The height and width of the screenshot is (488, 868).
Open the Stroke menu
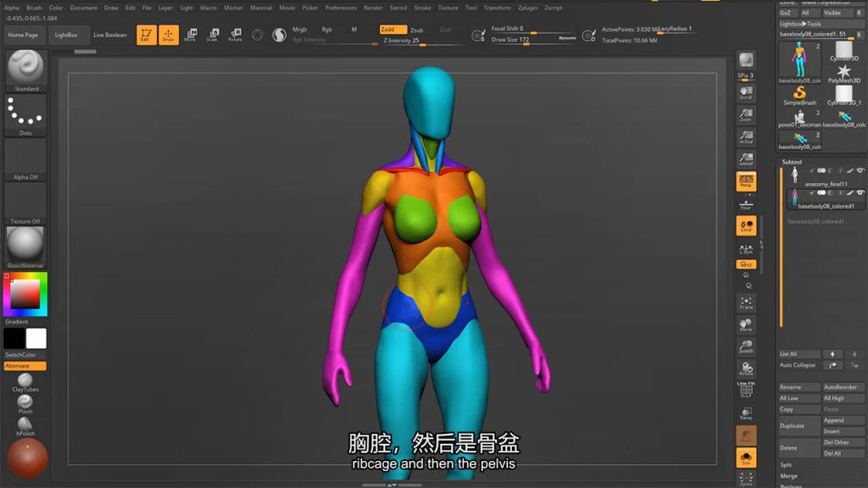point(422,8)
